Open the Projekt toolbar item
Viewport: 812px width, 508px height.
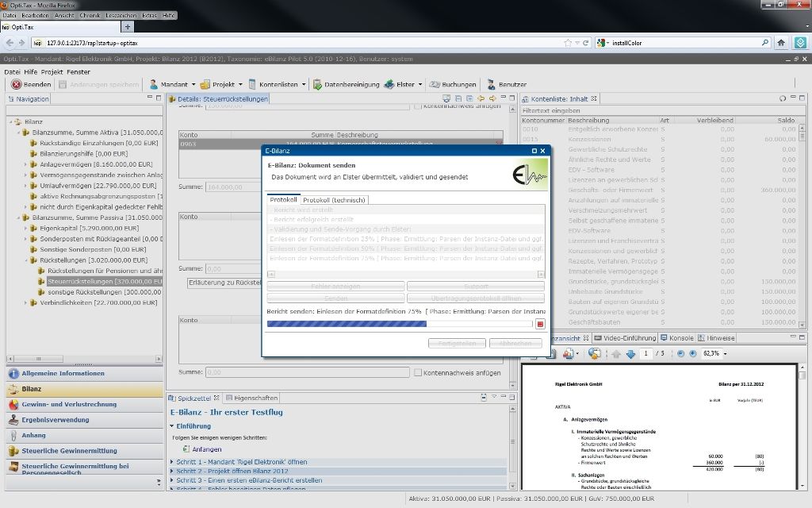point(217,84)
